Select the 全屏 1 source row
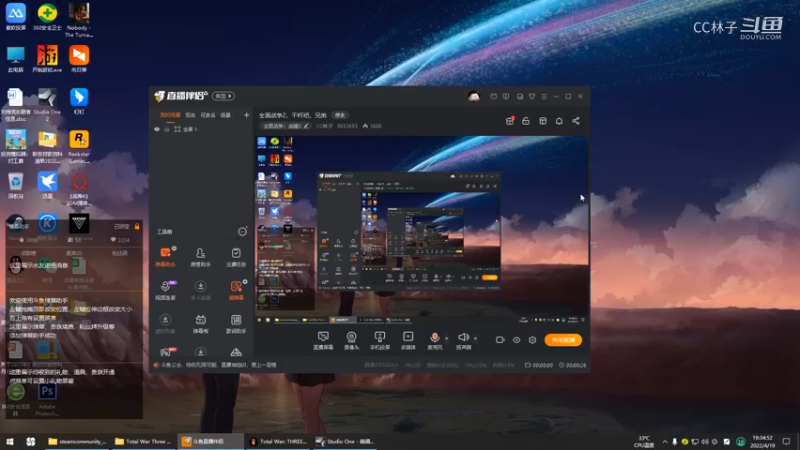This screenshot has width=800, height=450. click(202, 129)
